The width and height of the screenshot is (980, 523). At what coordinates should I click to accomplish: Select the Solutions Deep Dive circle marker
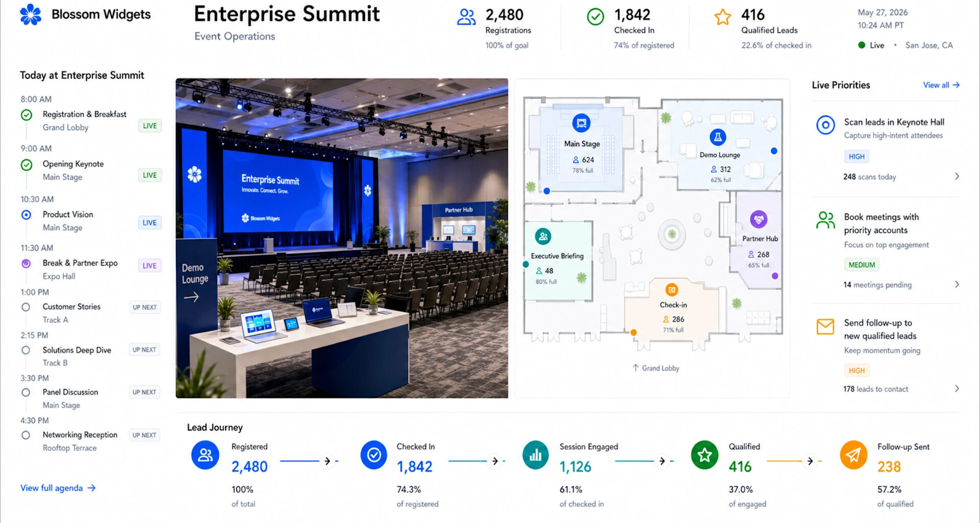(x=26, y=350)
